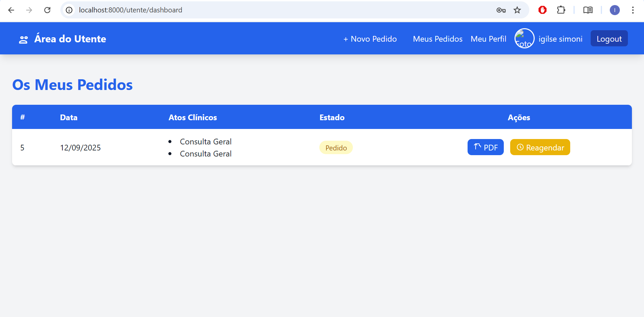Open the password key icon in the address bar
The height and width of the screenshot is (317, 644).
[x=501, y=10]
